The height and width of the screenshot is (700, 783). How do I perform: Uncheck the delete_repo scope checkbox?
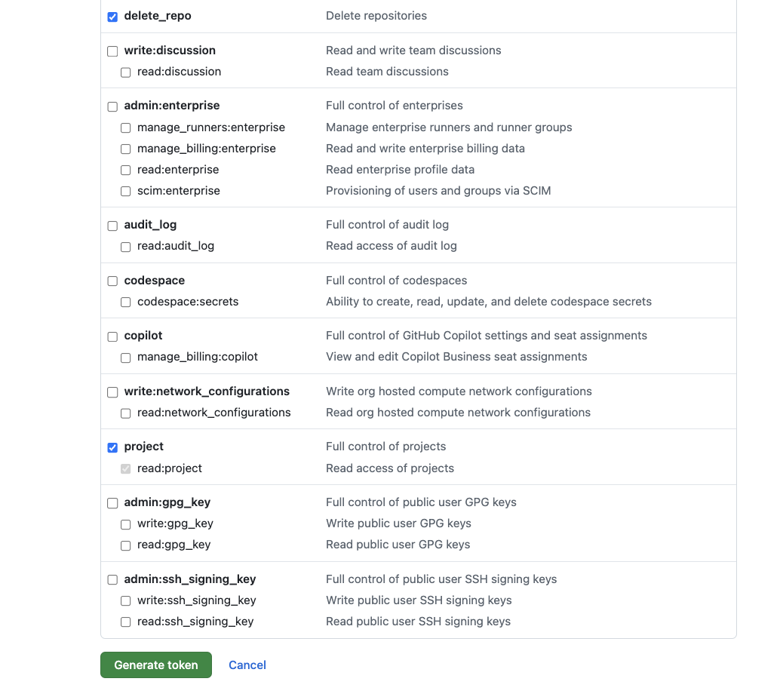[112, 17]
